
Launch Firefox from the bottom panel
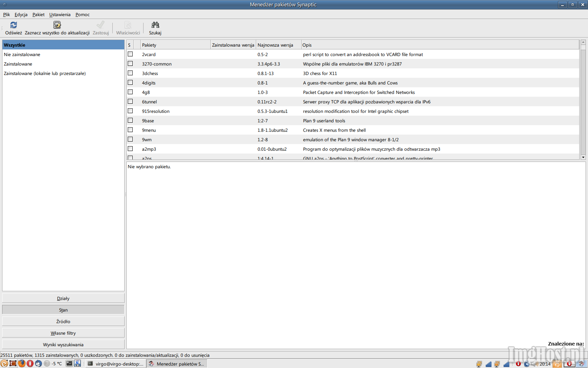click(22, 363)
